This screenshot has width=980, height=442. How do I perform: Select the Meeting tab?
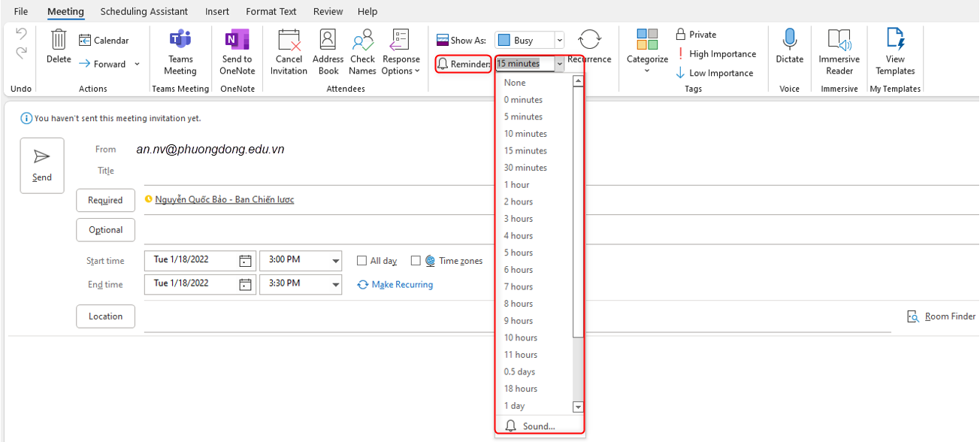pyautogui.click(x=65, y=11)
